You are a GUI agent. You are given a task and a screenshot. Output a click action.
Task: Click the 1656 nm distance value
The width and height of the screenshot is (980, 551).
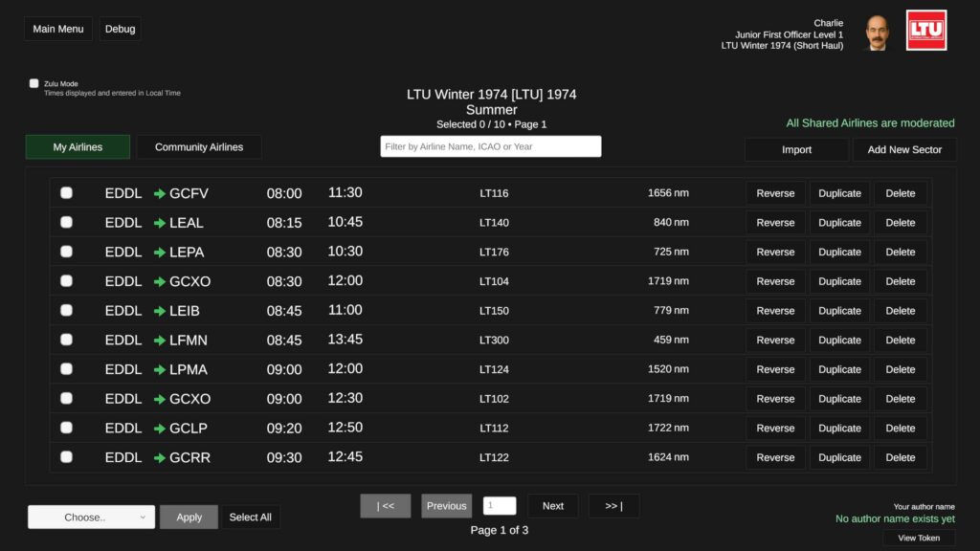(x=668, y=192)
